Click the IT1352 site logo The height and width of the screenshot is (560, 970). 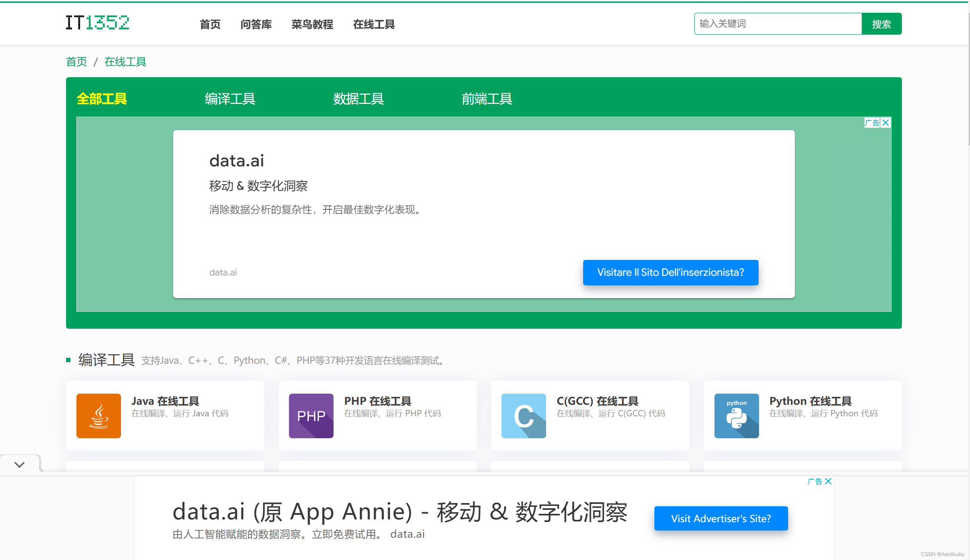pyautogui.click(x=98, y=23)
